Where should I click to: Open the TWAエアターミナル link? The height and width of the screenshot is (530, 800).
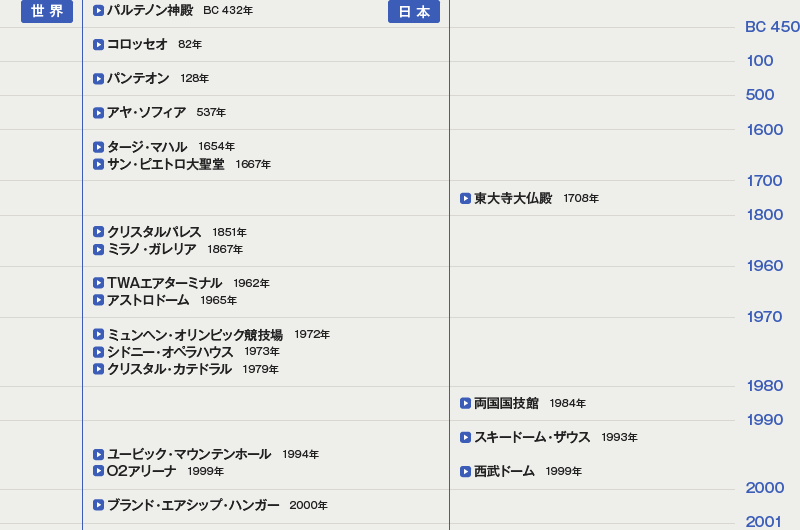click(x=165, y=283)
